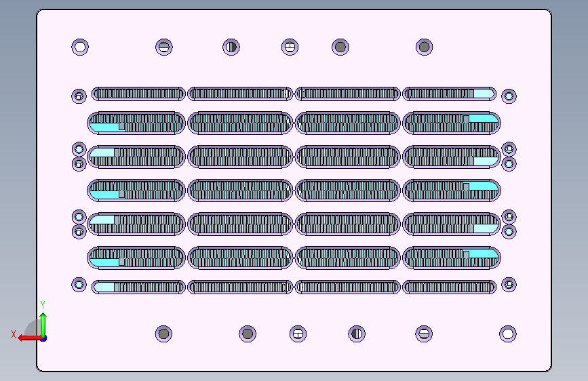Select the empty white hole in the top hole row

click(80, 47)
